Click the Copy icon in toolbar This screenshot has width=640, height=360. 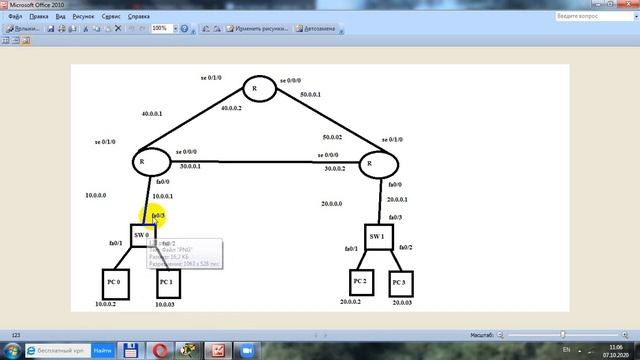(97, 29)
